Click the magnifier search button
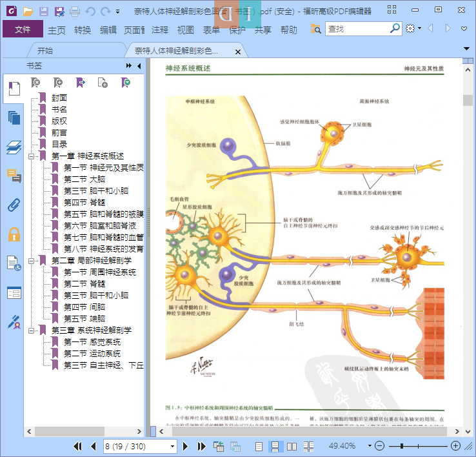The height and width of the screenshot is (457, 476). (395, 28)
